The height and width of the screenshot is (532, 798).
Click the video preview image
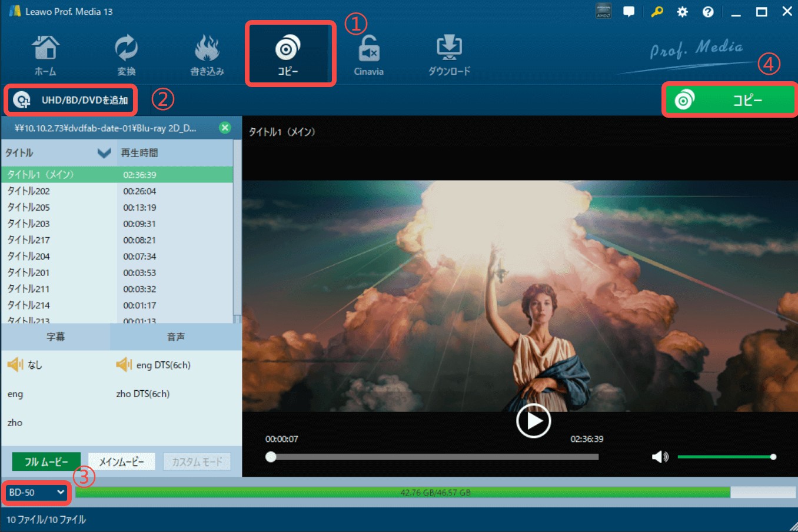(520, 295)
